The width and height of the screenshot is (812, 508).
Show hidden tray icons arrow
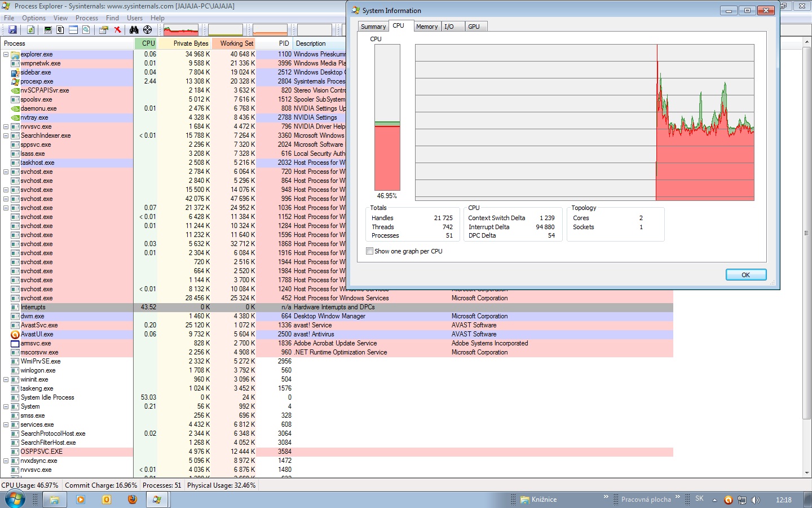coord(714,500)
